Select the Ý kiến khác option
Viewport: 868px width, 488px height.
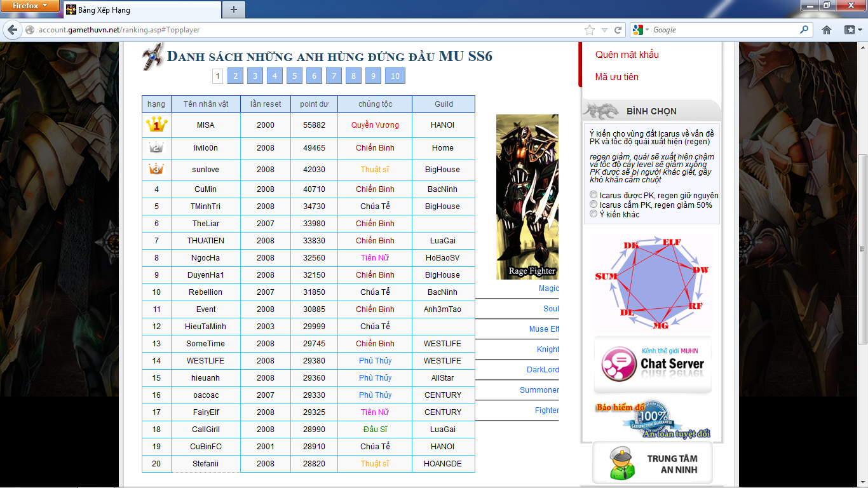tap(593, 214)
